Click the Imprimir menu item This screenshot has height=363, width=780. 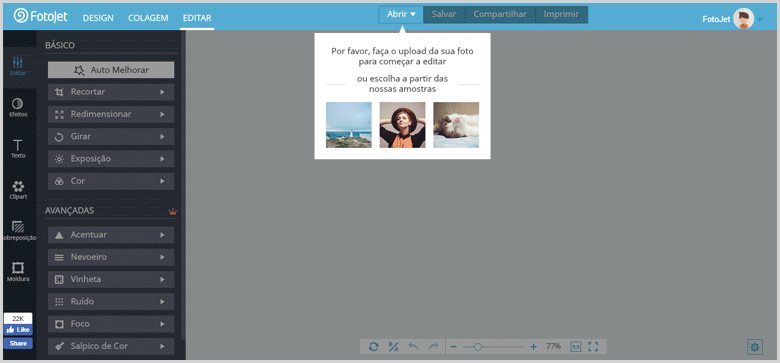(x=561, y=14)
